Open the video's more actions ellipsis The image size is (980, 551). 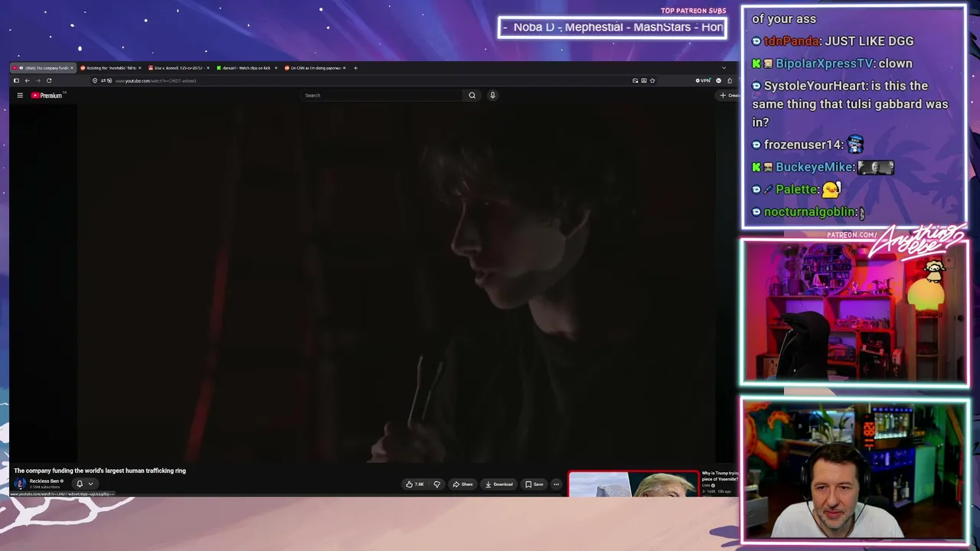click(x=557, y=484)
